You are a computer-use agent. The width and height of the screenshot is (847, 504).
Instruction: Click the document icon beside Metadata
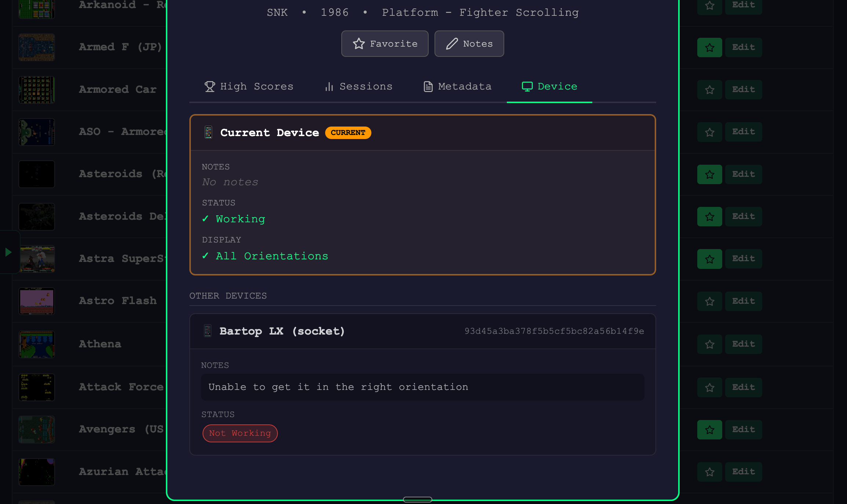pyautogui.click(x=428, y=87)
